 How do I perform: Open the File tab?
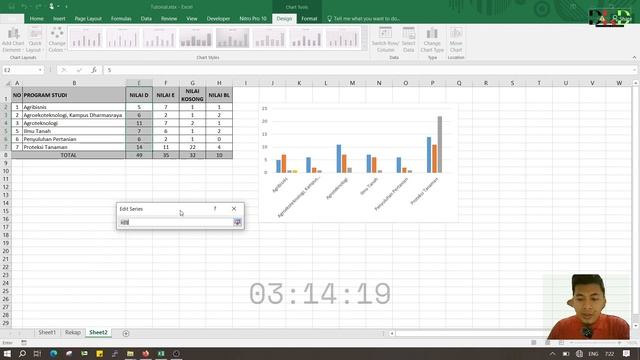tap(12, 19)
